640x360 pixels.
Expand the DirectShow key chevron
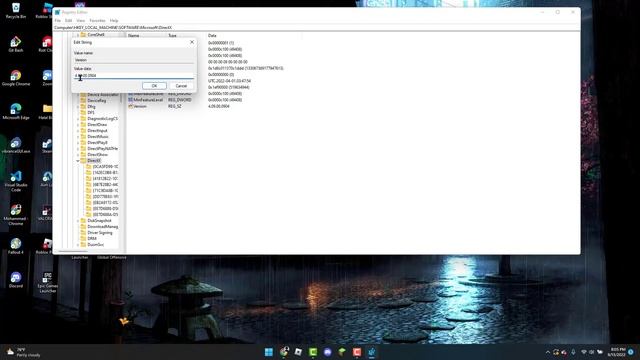[78, 155]
